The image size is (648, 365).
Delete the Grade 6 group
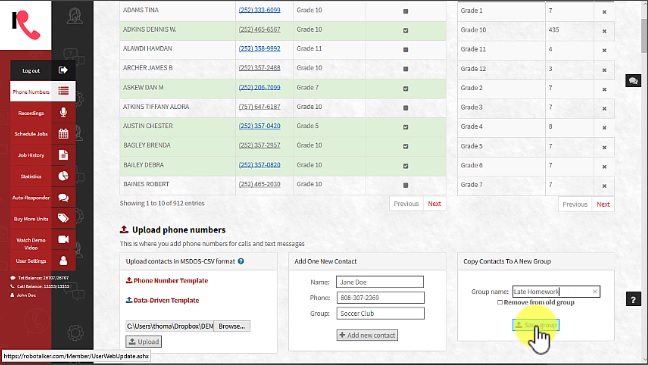(604, 167)
